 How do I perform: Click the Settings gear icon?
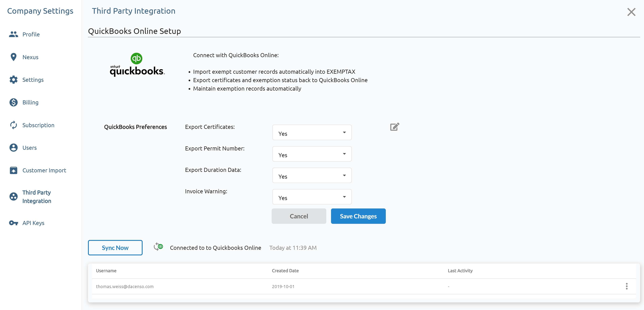(x=13, y=80)
